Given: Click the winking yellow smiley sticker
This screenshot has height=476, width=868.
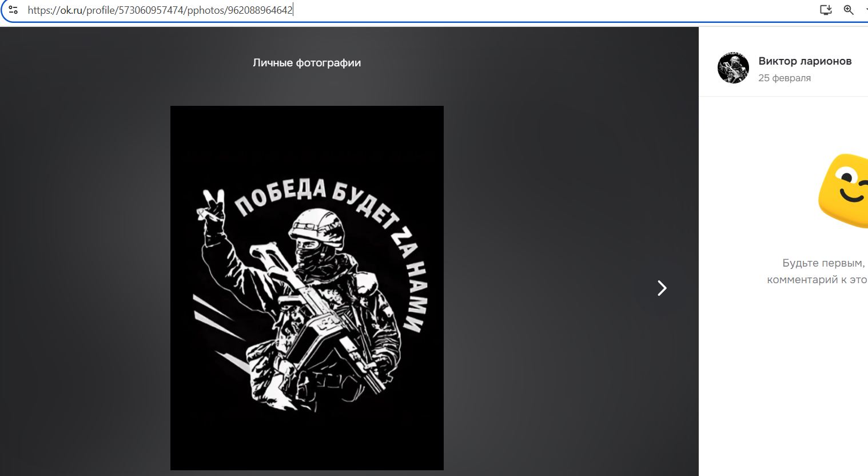Looking at the screenshot, I should [846, 190].
